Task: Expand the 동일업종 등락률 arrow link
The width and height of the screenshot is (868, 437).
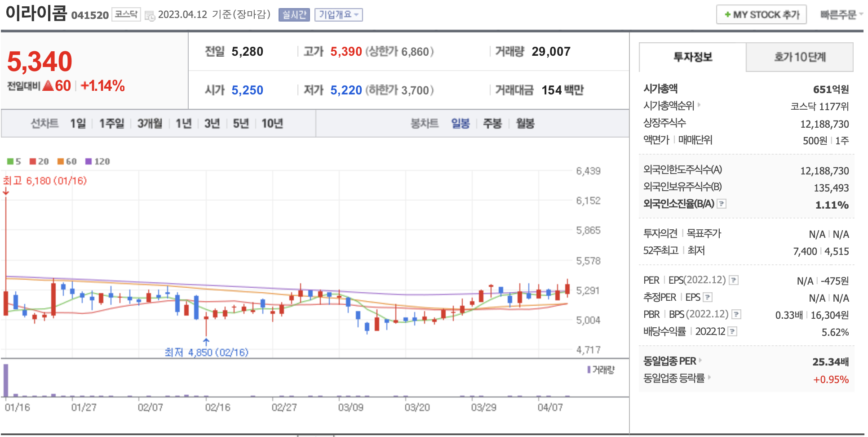Action: 709,378
